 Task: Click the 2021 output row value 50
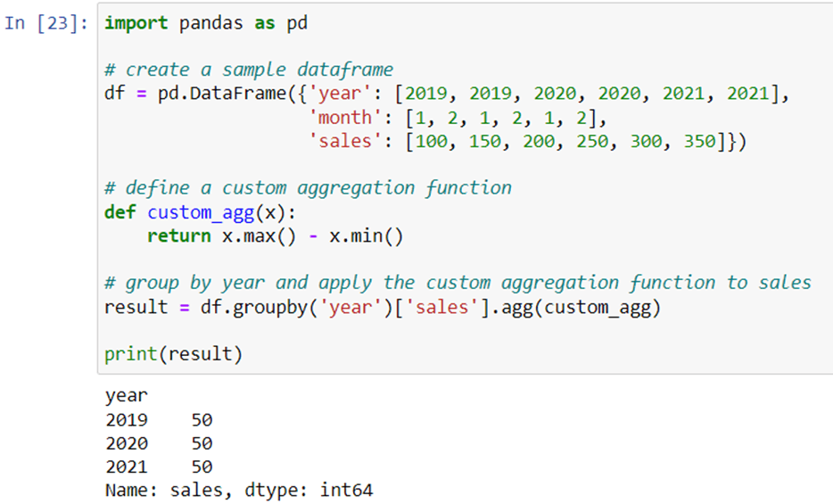pyautogui.click(x=202, y=467)
